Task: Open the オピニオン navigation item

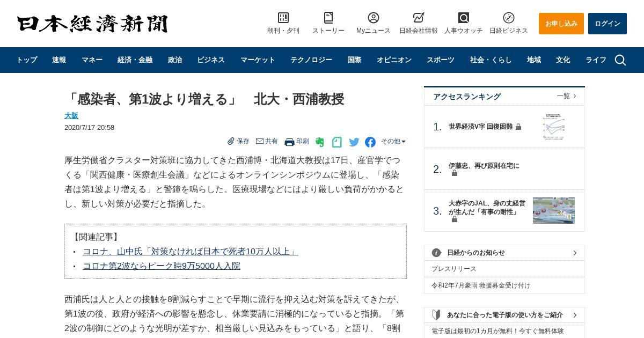Action: [394, 60]
